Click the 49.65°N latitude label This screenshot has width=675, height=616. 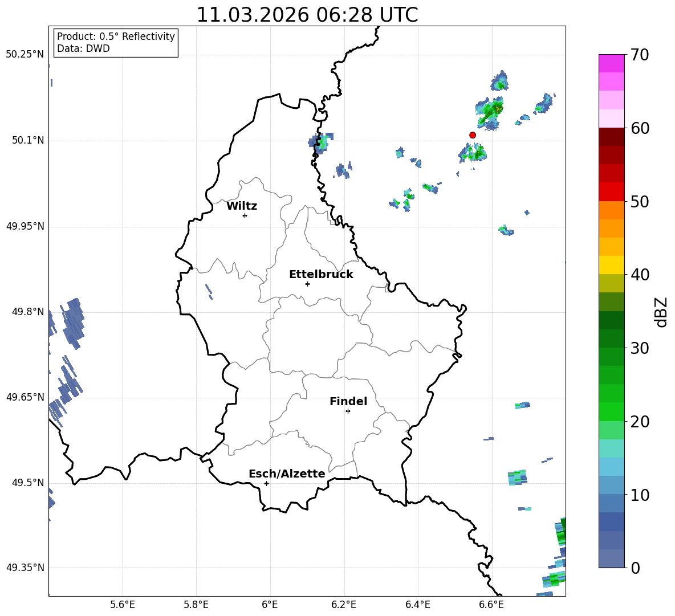point(25,397)
